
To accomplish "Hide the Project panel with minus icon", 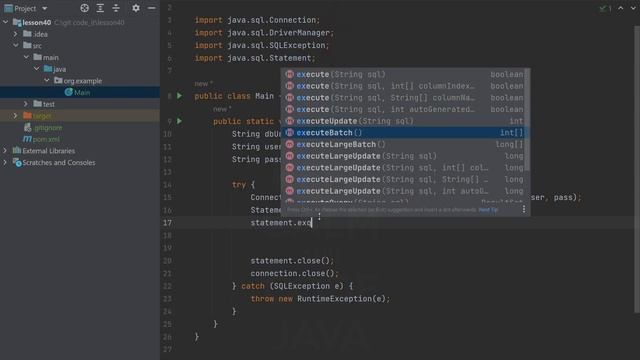I will point(151,8).
